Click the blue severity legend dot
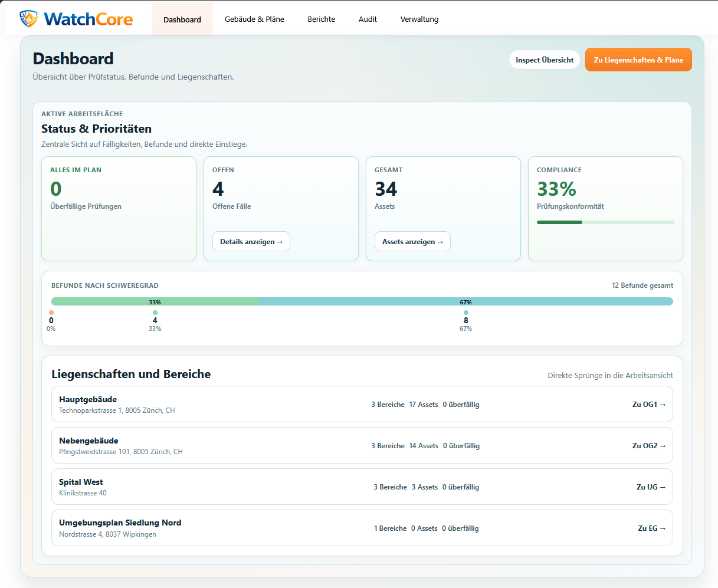This screenshot has width=718, height=588. [465, 312]
